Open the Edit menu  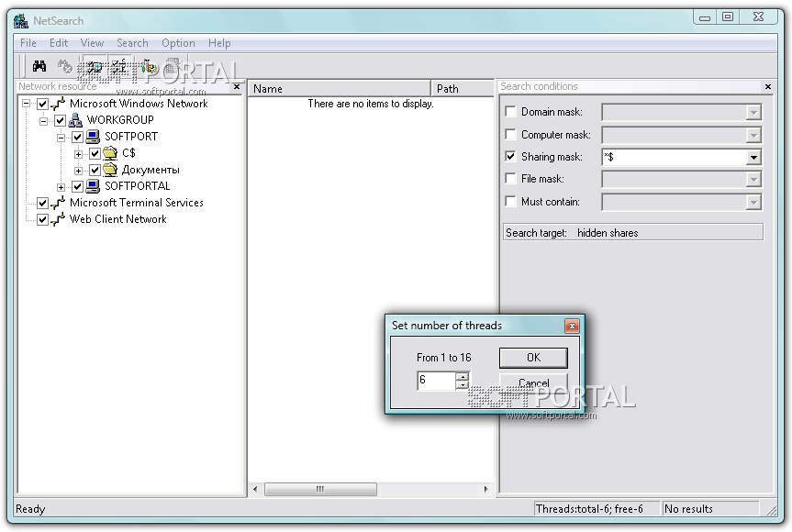[x=59, y=43]
